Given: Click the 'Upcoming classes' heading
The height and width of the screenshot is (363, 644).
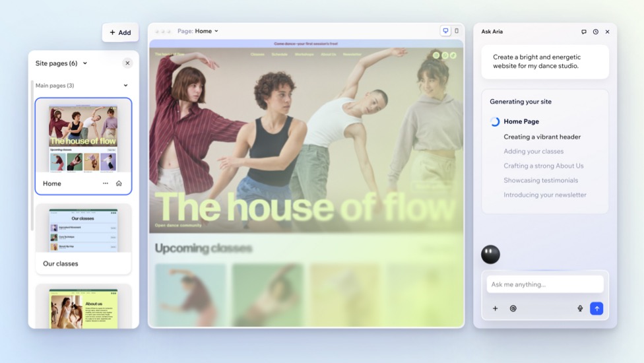Looking at the screenshot, I should click(x=203, y=248).
